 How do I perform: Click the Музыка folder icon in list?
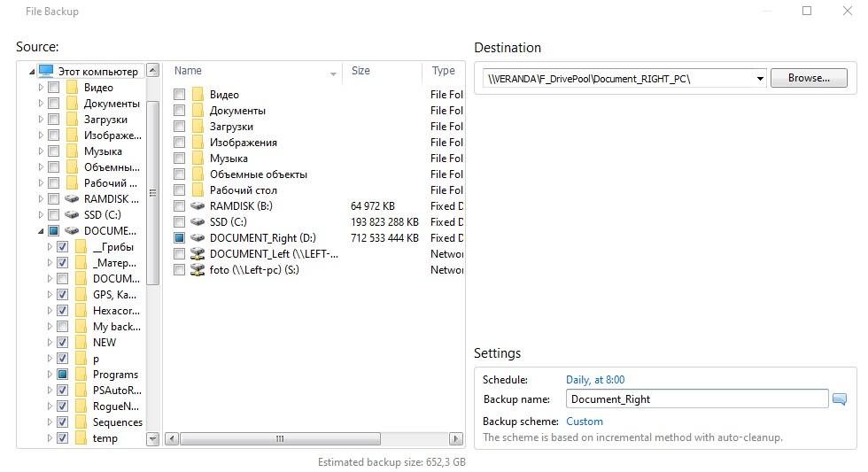coord(198,159)
